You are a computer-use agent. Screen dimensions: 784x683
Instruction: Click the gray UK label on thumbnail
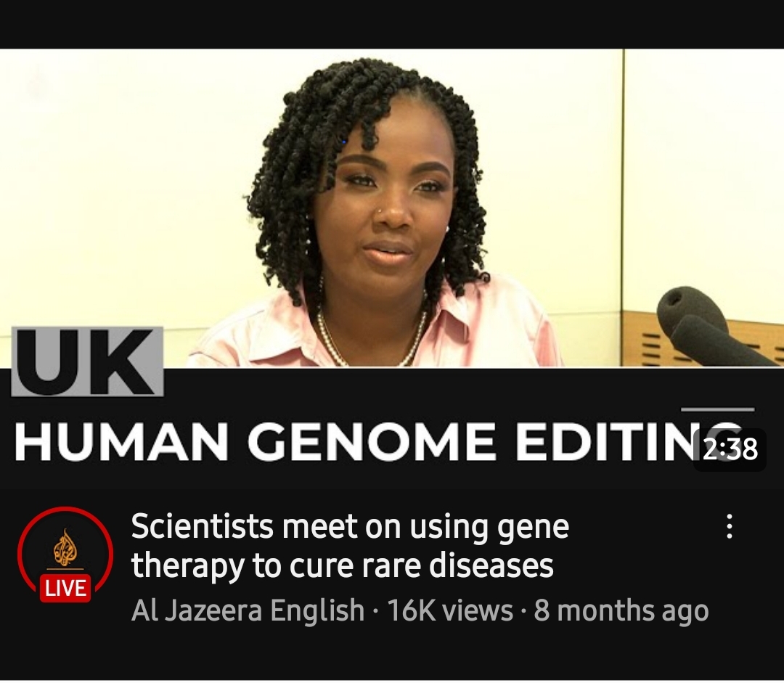pos(88,361)
